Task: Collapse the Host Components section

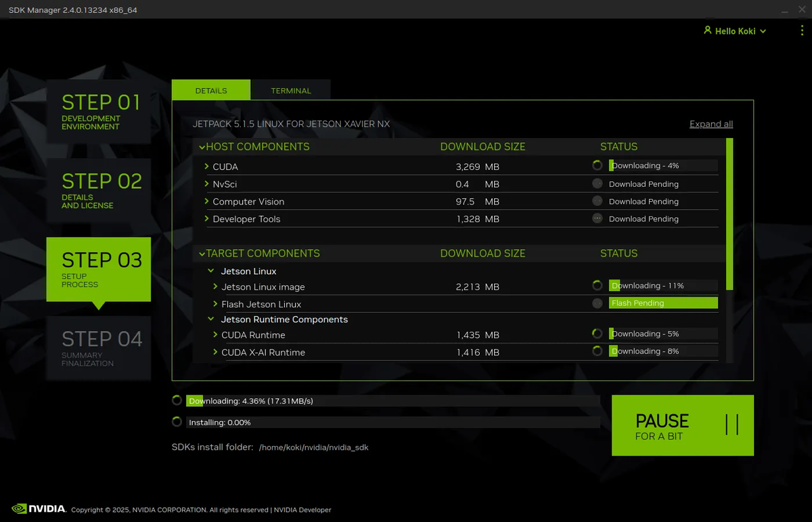Action: (x=202, y=147)
